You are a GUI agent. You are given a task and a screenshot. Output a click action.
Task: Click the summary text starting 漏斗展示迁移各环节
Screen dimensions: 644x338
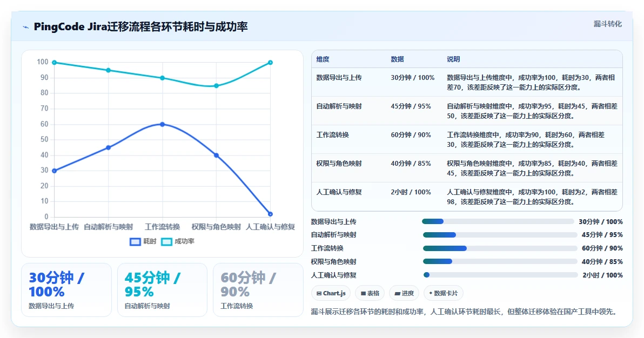point(465,312)
